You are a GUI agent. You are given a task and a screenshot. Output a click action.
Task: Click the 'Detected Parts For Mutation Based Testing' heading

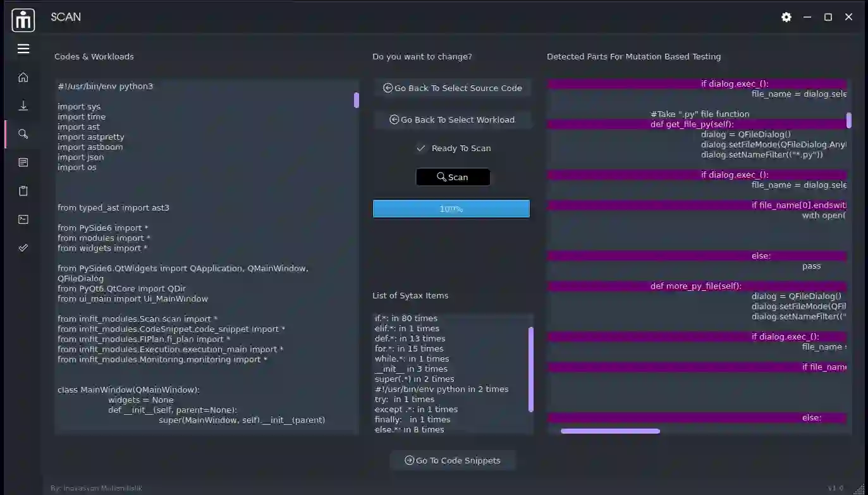[x=633, y=56]
